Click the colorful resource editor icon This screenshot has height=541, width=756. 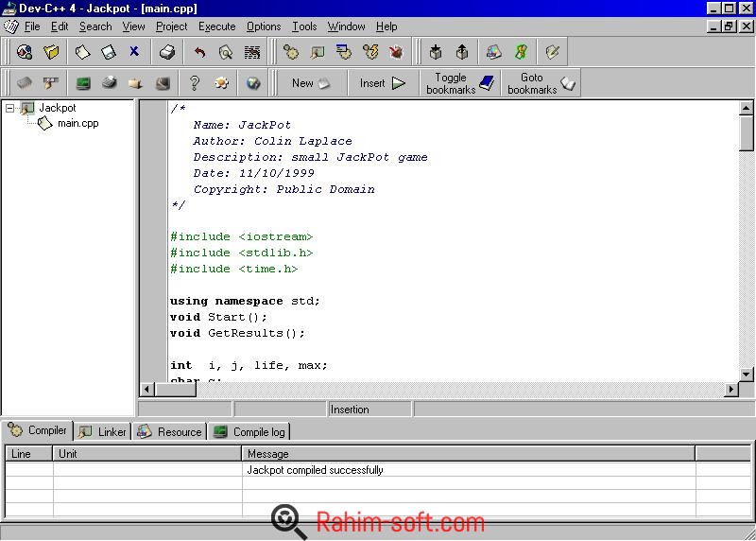tap(493, 52)
